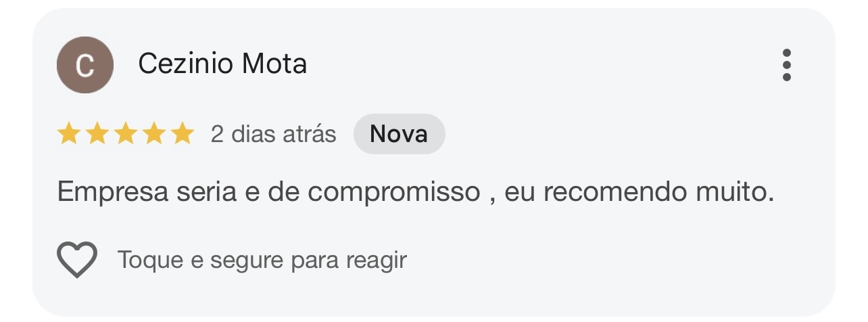Open the three-dot options menu
Image resolution: width=868 pixels, height=322 pixels.
(x=786, y=66)
